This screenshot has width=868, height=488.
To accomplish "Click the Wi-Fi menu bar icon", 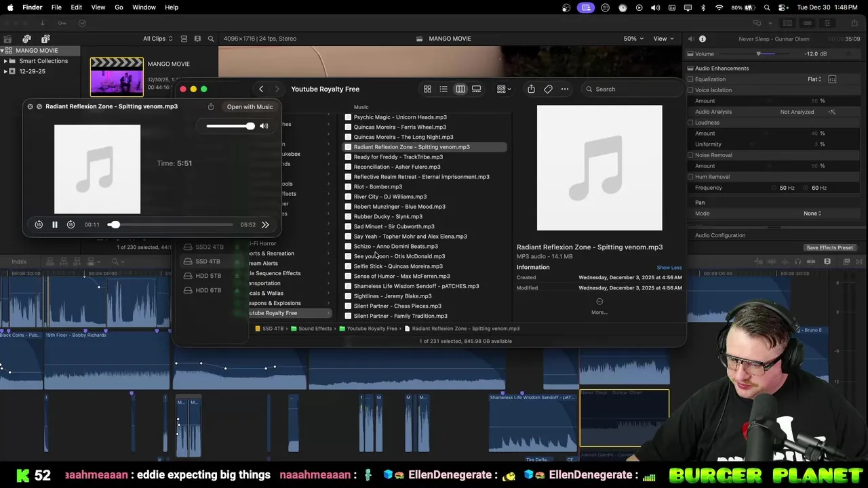I will pos(719,7).
